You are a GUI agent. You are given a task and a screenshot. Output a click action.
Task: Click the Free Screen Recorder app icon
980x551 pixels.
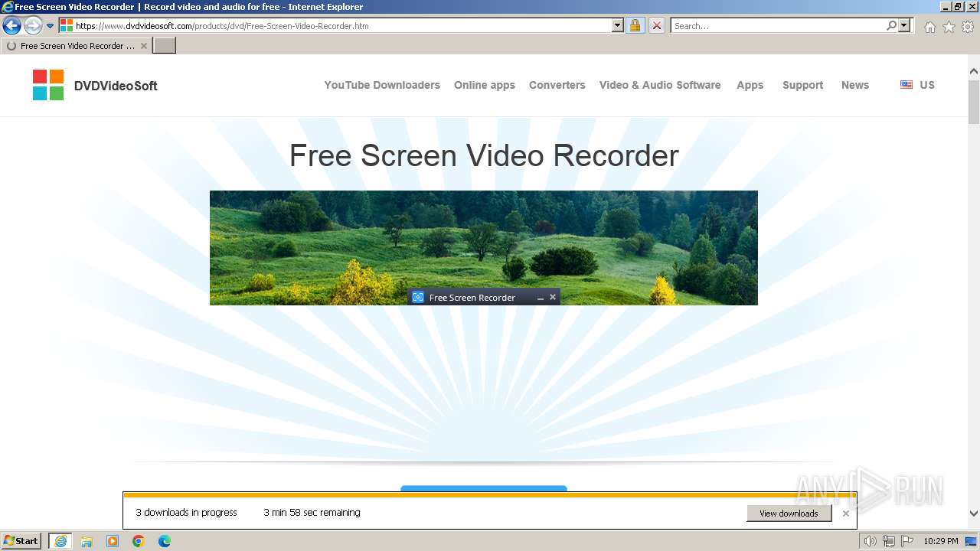[418, 297]
